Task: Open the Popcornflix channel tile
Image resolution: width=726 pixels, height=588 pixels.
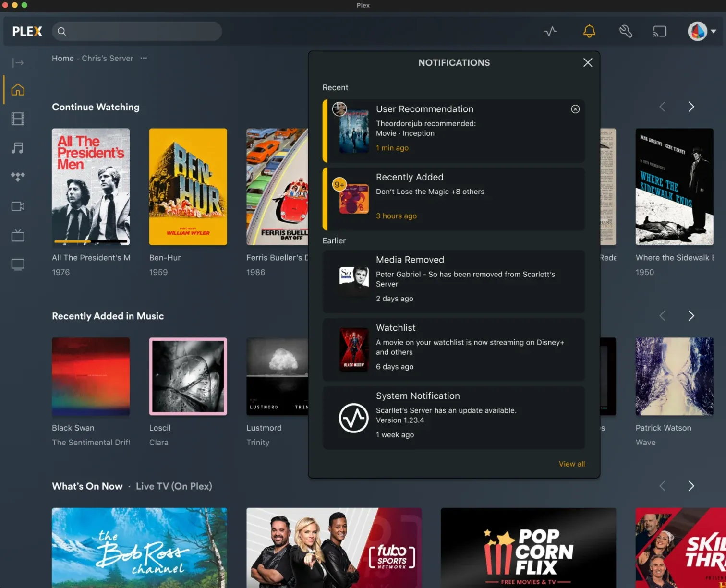Action: (529, 548)
